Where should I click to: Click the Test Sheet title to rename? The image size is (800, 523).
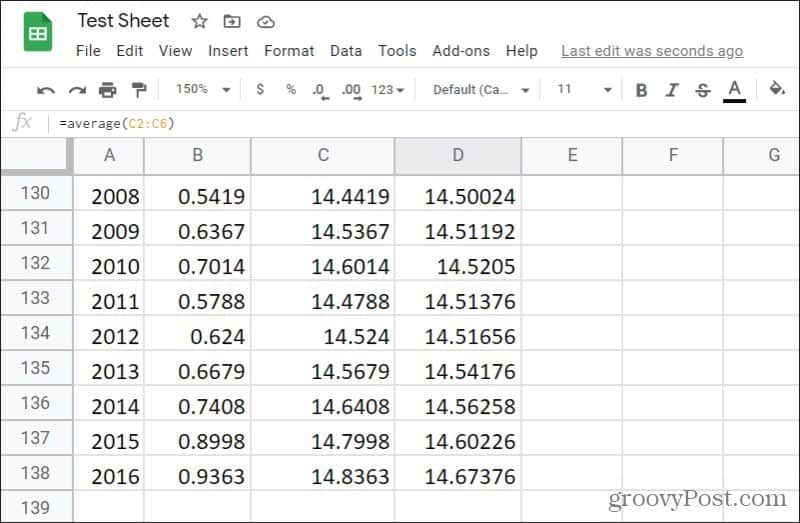[x=123, y=20]
